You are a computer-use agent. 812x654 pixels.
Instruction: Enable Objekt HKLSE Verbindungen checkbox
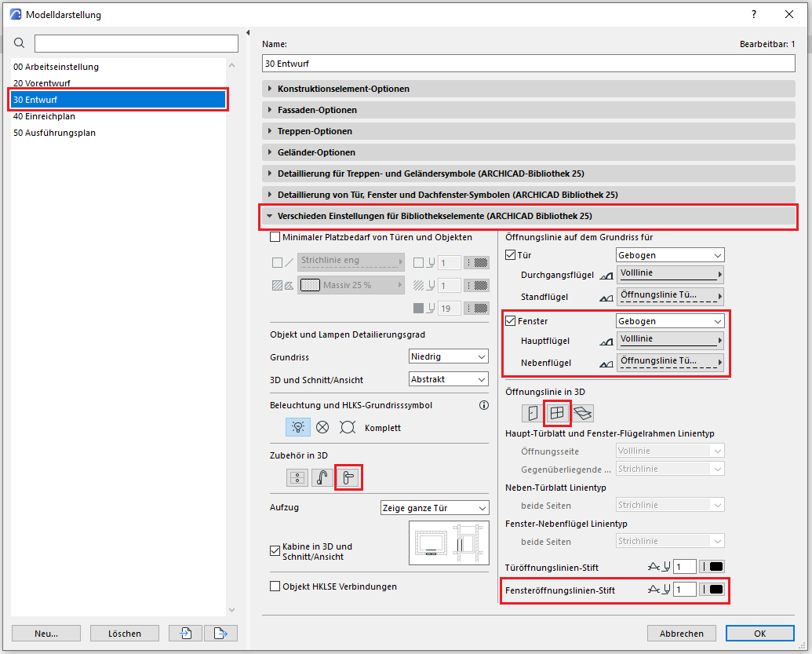coord(275,586)
